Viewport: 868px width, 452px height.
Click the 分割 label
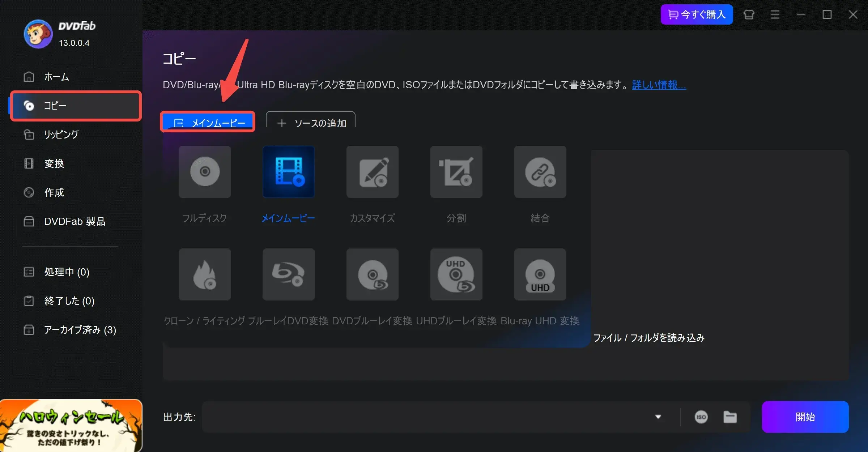(x=456, y=218)
